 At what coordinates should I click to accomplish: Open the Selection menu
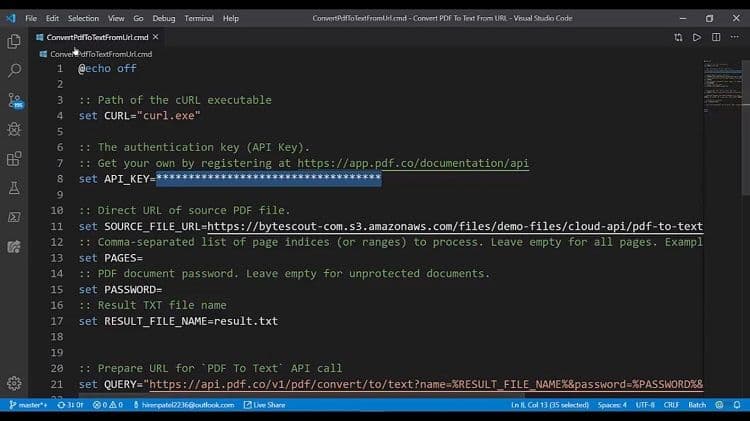83,18
